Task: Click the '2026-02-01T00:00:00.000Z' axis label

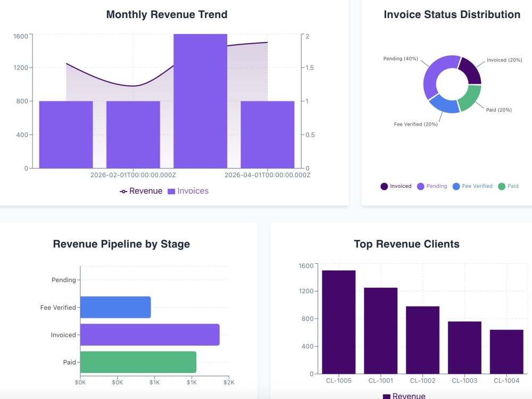Action: (x=133, y=175)
